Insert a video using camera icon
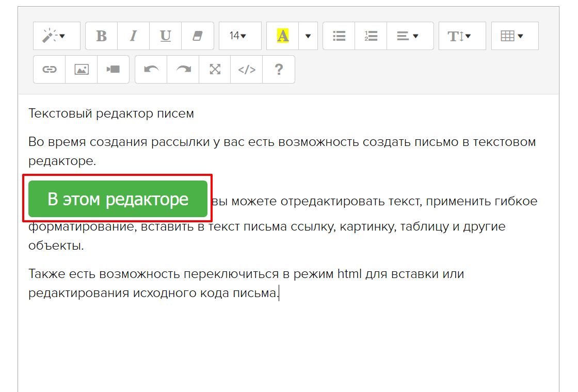Screen dimensions: 578x392 click(x=113, y=70)
